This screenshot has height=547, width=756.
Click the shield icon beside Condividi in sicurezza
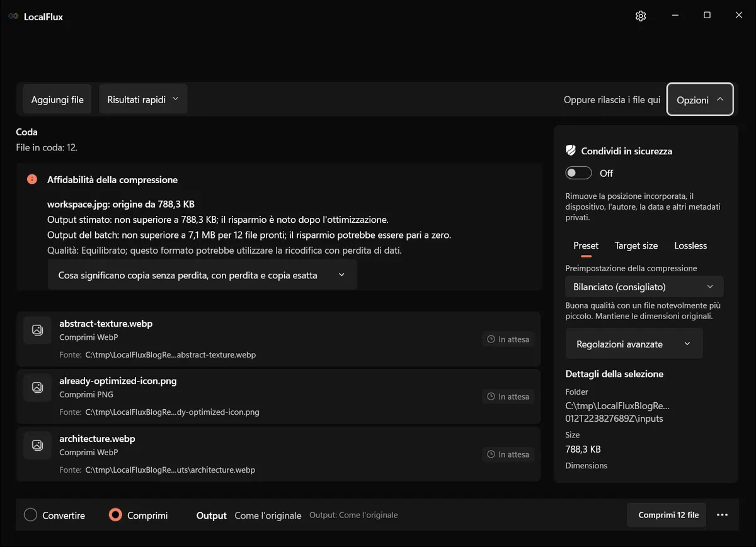pos(571,150)
